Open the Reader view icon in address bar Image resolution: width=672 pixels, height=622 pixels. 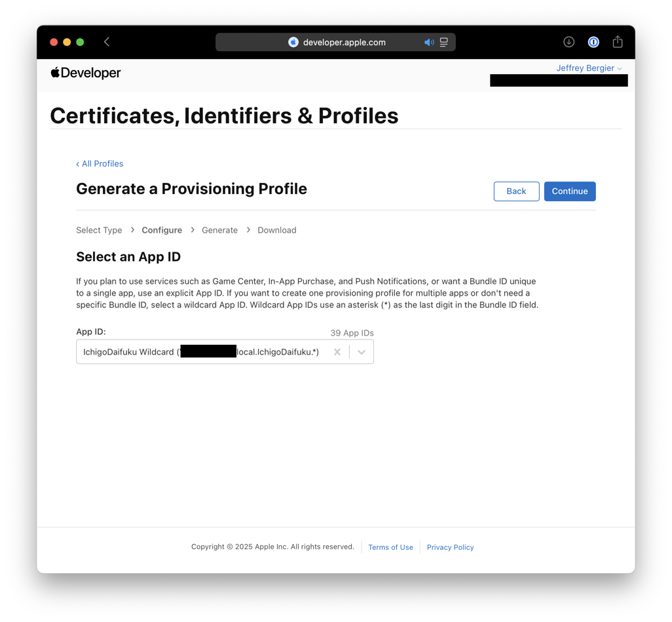pos(444,43)
